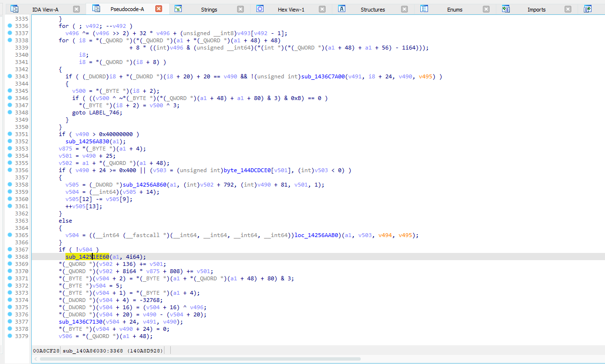This screenshot has width=605, height=364.
Task: Click the Imports tab icon
Action: 506,9
